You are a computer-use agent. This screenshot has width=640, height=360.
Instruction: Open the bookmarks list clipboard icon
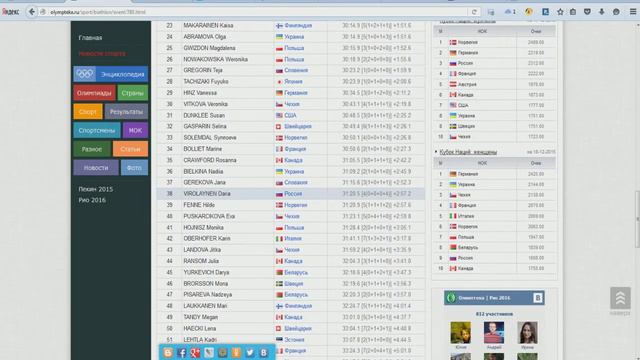point(573,12)
